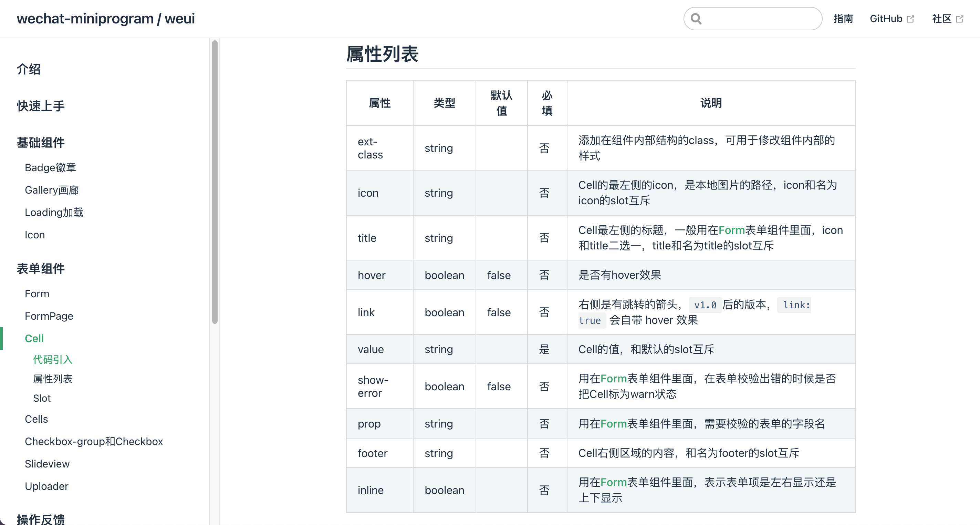Image resolution: width=980 pixels, height=525 pixels.
Task: Open the 介绍 section
Action: point(29,69)
